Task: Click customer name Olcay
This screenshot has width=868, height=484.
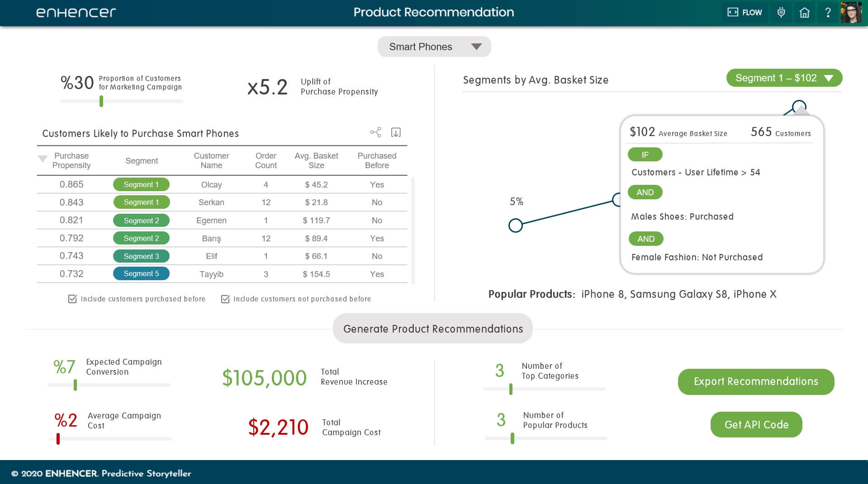Action: 211,184
